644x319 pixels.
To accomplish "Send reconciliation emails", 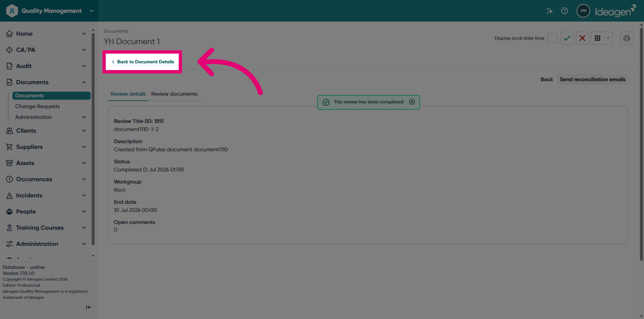I will click(x=592, y=79).
